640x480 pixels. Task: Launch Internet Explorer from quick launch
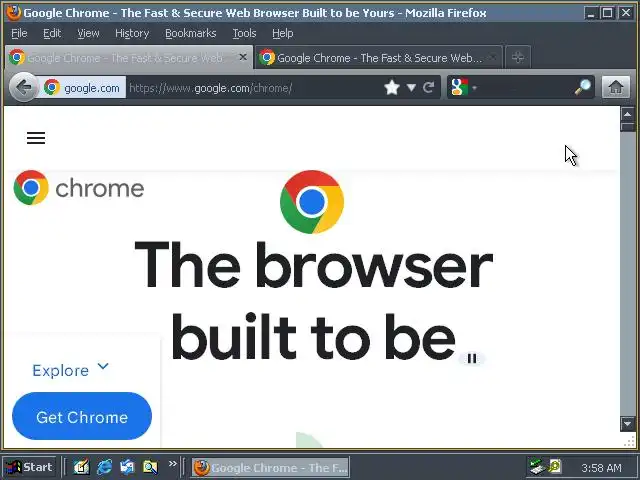click(104, 467)
